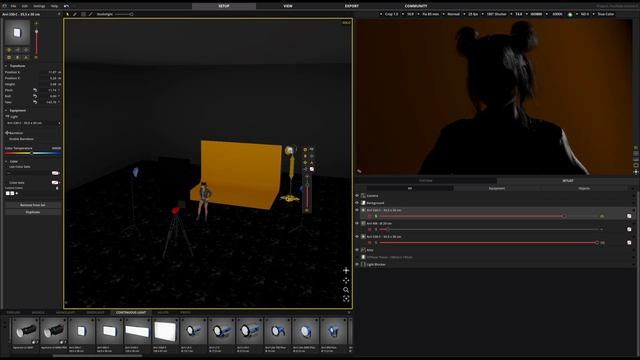640x360 pixels.
Task: Collapse the Transform section
Action: pyautogui.click(x=7, y=66)
